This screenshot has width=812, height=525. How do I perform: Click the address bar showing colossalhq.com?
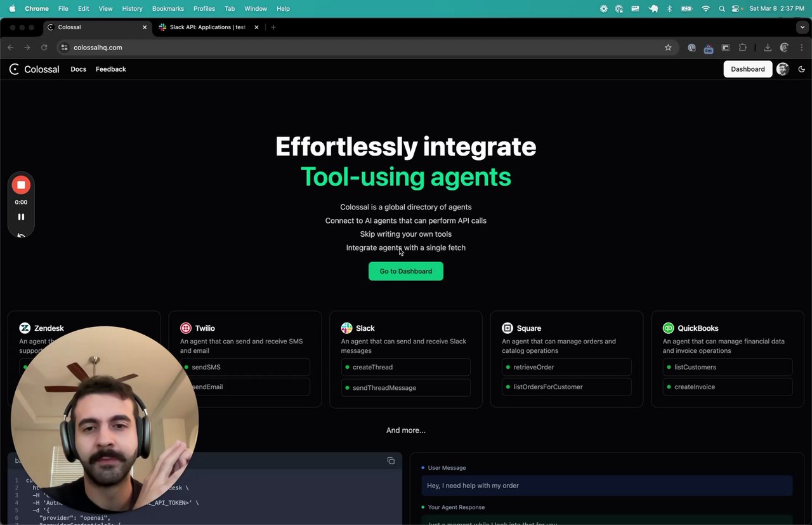[367, 48]
